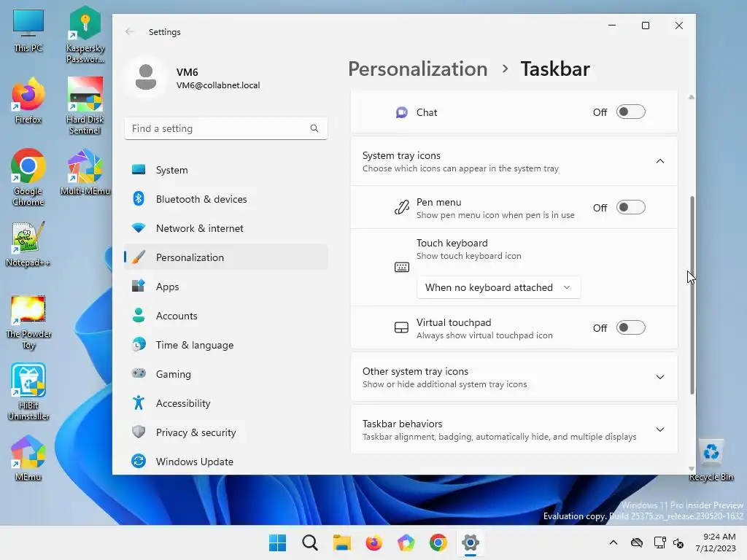Click the Pen menu icon
The height and width of the screenshot is (560, 747).
pyautogui.click(x=402, y=208)
